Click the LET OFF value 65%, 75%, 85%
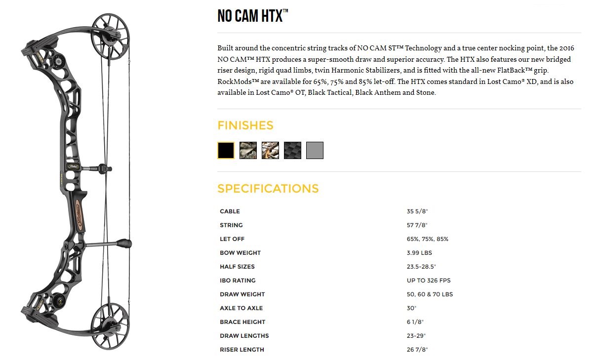The image size is (603, 364). 428,239
